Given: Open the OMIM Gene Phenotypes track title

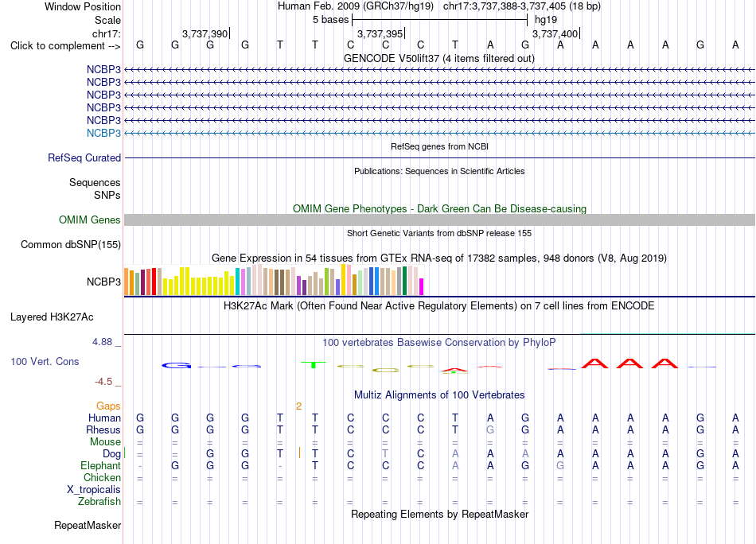Looking at the screenshot, I should pos(439,208).
